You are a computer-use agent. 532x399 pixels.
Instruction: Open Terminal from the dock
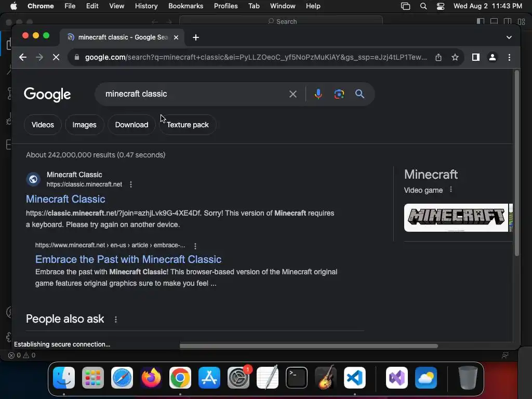pyautogui.click(x=297, y=378)
